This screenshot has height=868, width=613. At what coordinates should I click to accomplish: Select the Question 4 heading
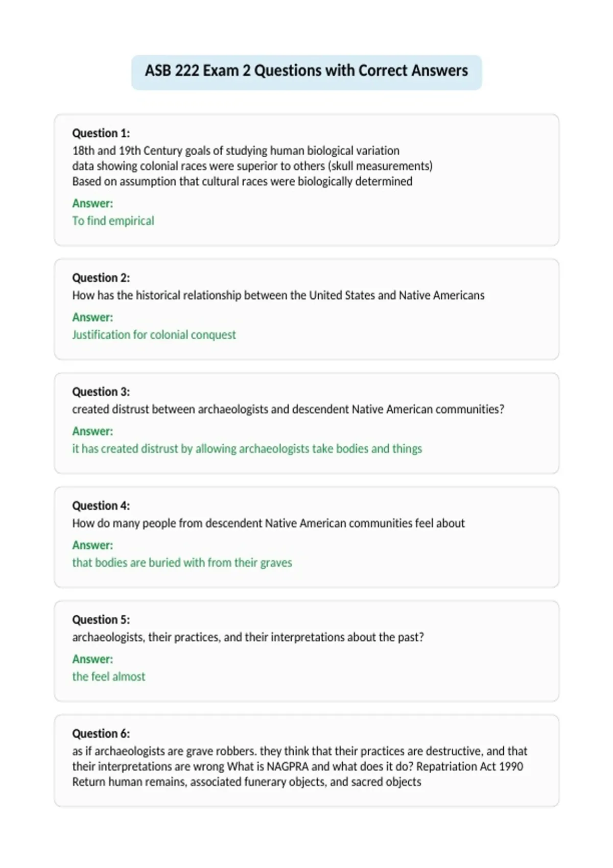(x=101, y=505)
